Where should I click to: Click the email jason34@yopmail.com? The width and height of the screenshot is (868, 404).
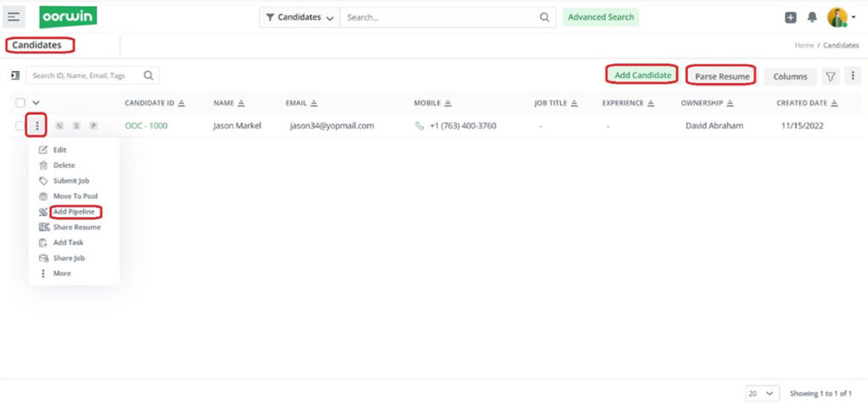tap(331, 125)
